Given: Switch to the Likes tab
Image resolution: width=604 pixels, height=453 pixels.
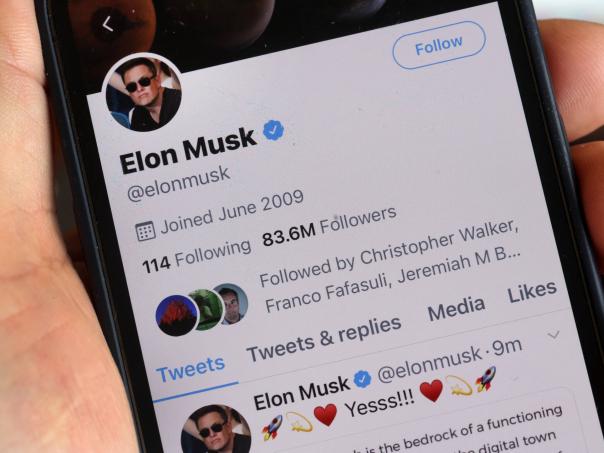Looking at the screenshot, I should [532, 292].
